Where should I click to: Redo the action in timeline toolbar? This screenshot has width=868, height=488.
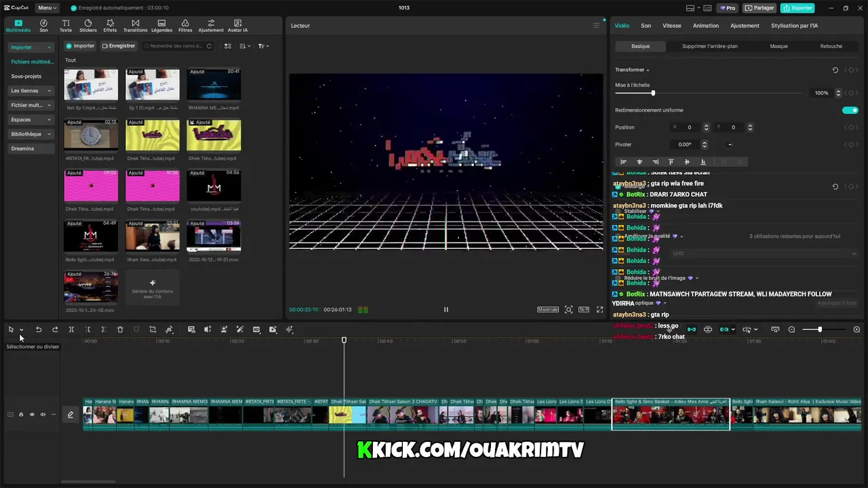55,329
